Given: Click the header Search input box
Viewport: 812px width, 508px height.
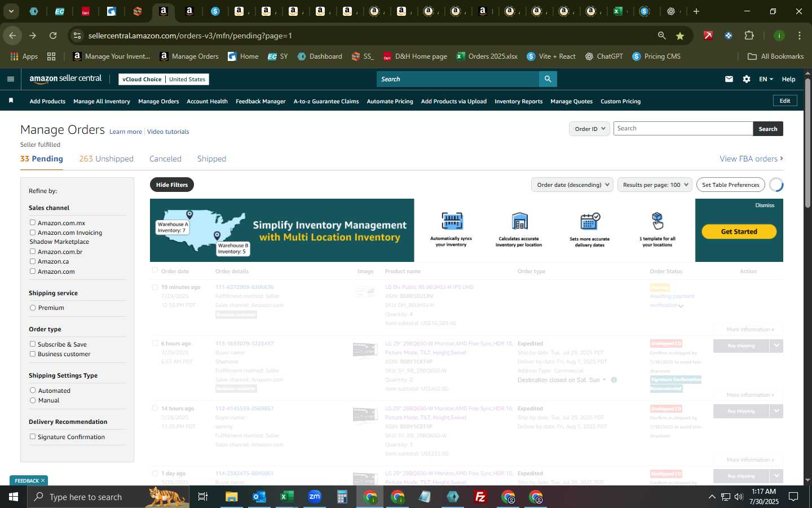Looking at the screenshot, I should pyautogui.click(x=458, y=79).
